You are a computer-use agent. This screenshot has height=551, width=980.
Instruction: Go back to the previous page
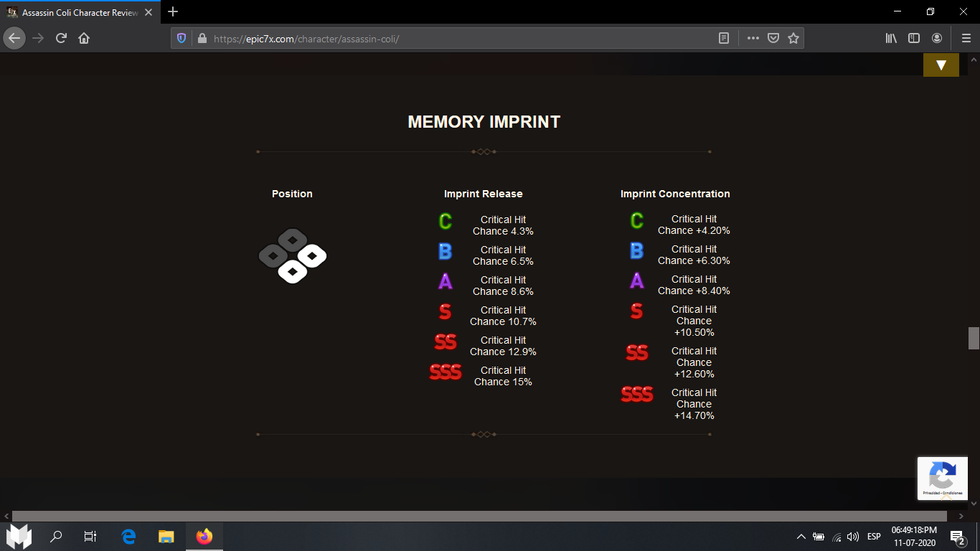(x=15, y=39)
